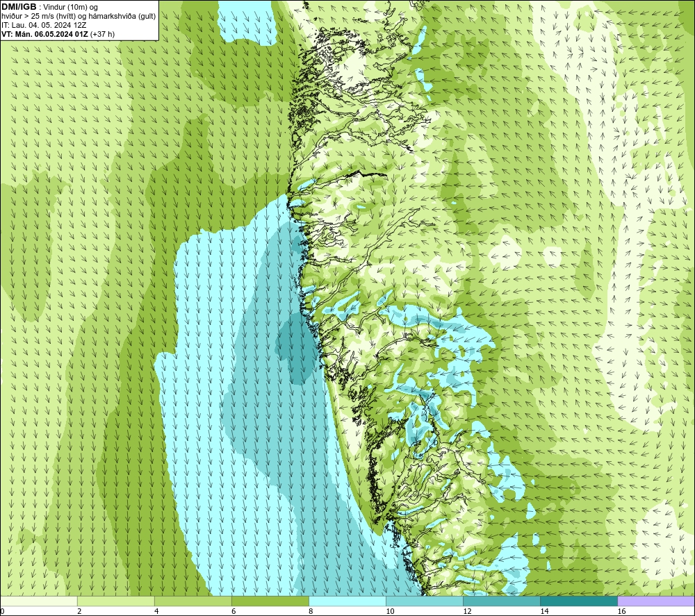Click the 'DMI/IGB' title in the info box

(19, 7)
